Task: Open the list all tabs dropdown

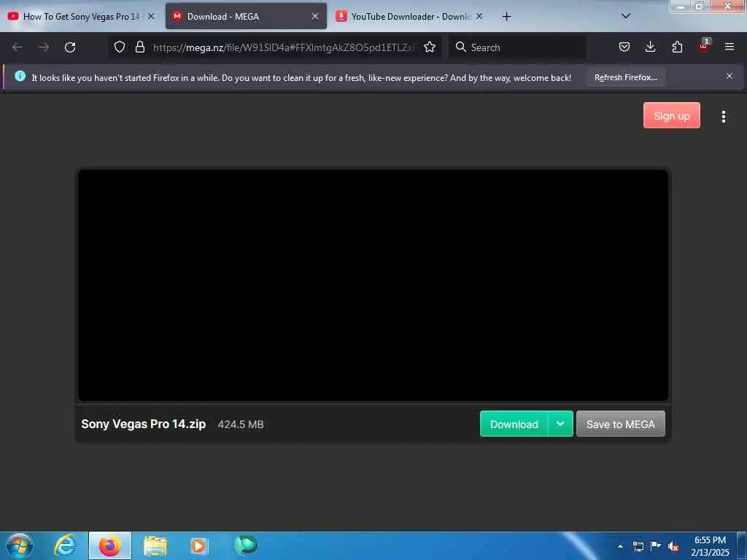Action: tap(626, 16)
